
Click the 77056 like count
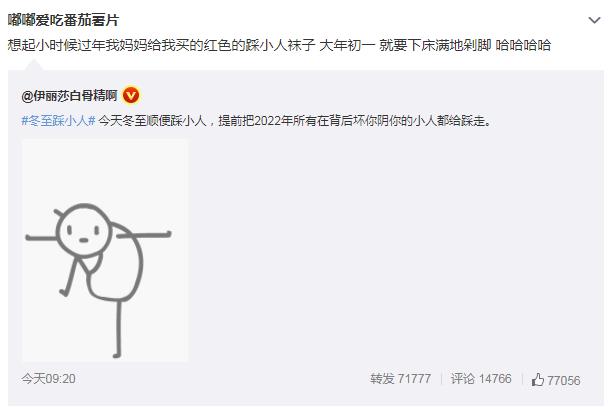(x=563, y=380)
